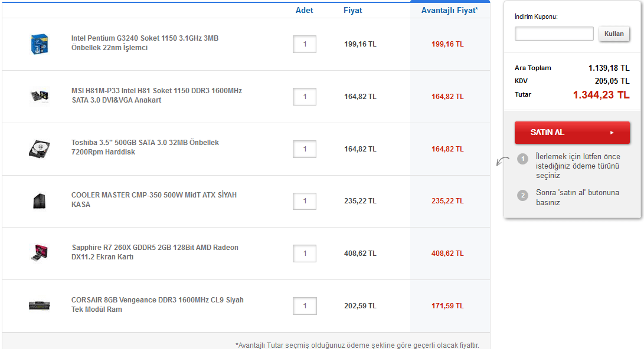Click the arrow icon on SATIN AL button
The image size is (644, 349).
(612, 133)
